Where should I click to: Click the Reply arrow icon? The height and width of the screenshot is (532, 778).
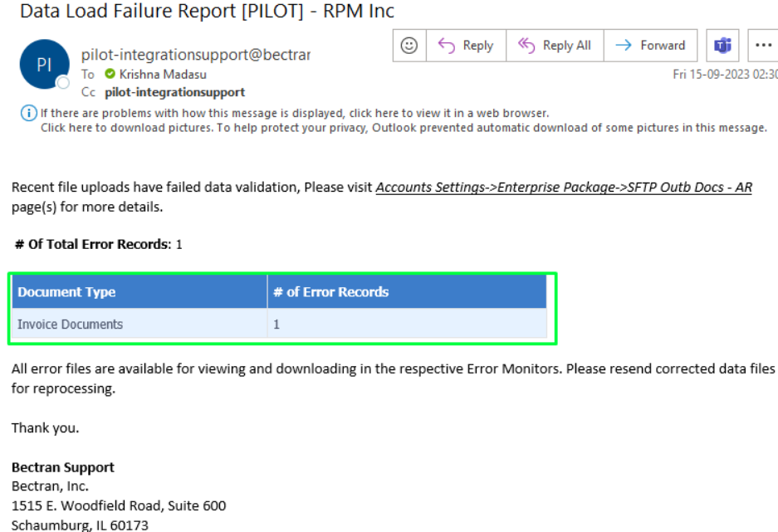coord(447,46)
